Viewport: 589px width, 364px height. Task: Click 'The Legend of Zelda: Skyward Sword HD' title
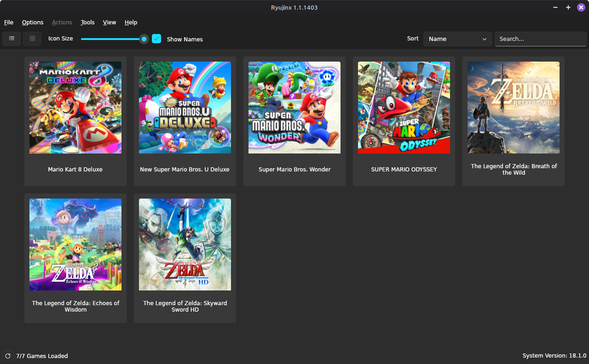point(185,306)
